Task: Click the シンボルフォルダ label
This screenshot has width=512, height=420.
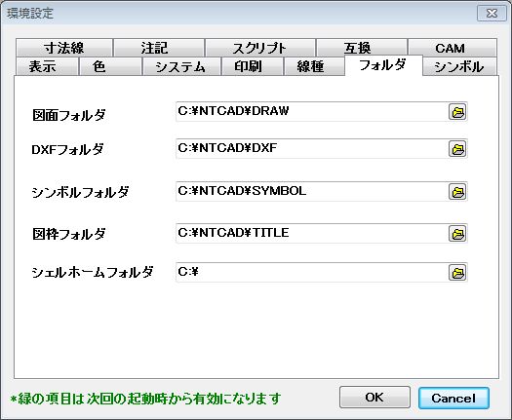Action: tap(80, 192)
